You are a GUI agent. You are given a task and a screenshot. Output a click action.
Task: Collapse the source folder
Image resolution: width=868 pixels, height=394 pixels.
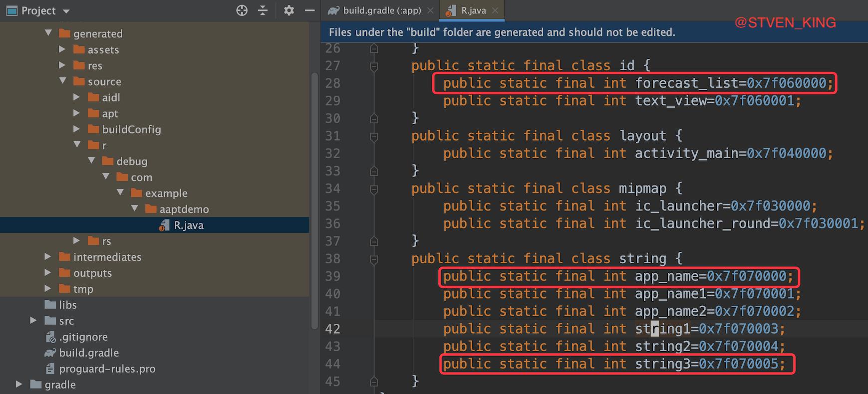pos(63,81)
